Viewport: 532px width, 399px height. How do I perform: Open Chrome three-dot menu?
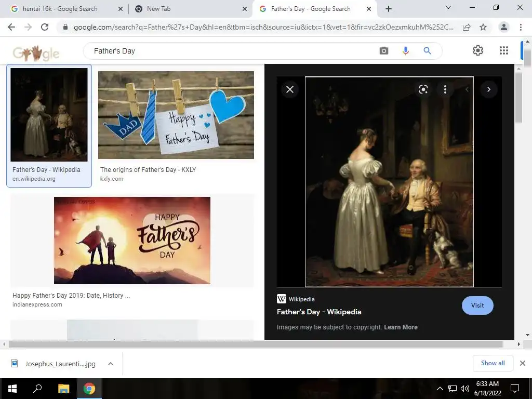point(521,27)
